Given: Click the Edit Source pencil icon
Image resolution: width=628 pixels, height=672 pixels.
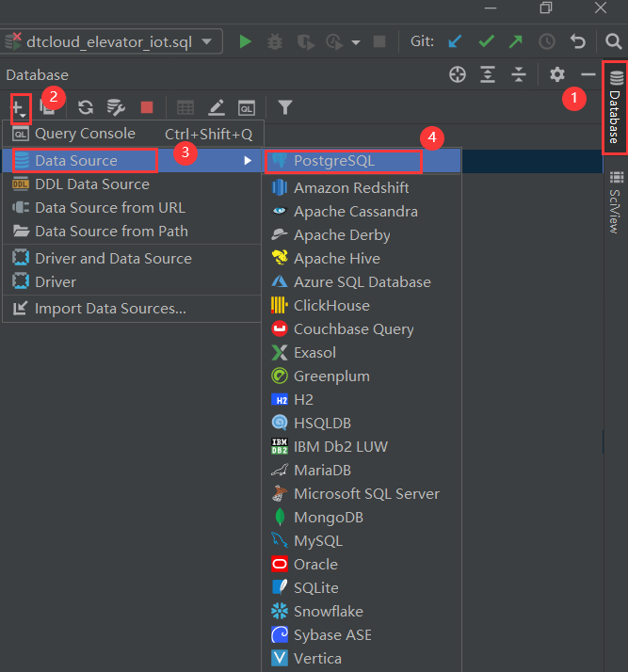Looking at the screenshot, I should point(217,107).
